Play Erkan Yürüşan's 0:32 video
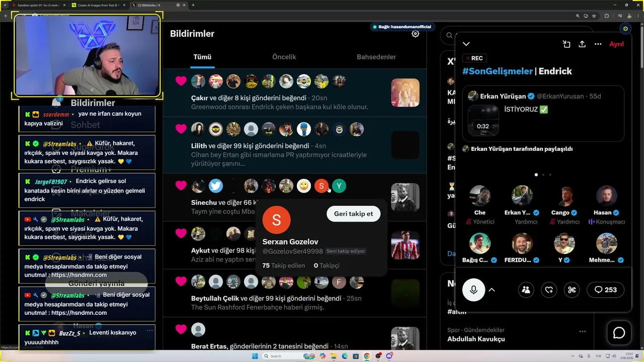Image resolution: width=644 pixels, height=362 pixels. [x=483, y=121]
